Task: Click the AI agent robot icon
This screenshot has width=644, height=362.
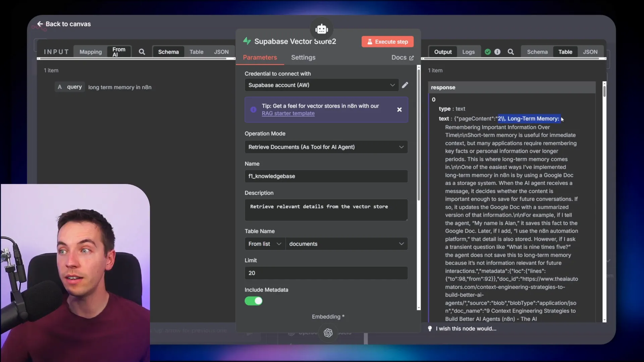Action: click(x=321, y=29)
